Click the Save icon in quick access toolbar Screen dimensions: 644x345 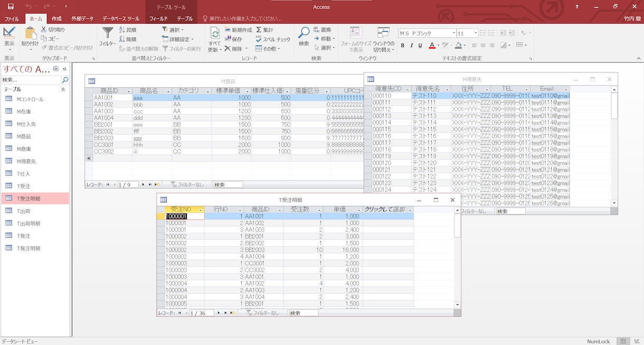tap(11, 6)
